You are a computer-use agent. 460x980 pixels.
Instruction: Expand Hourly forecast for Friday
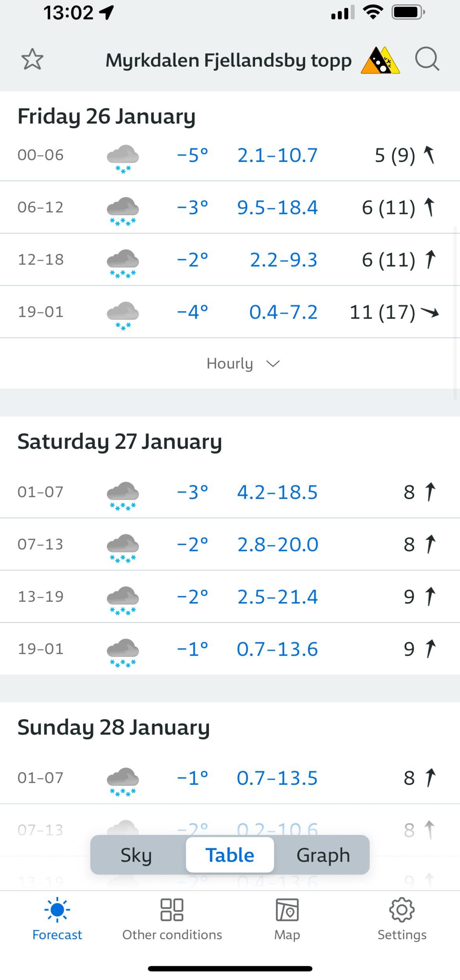230,363
